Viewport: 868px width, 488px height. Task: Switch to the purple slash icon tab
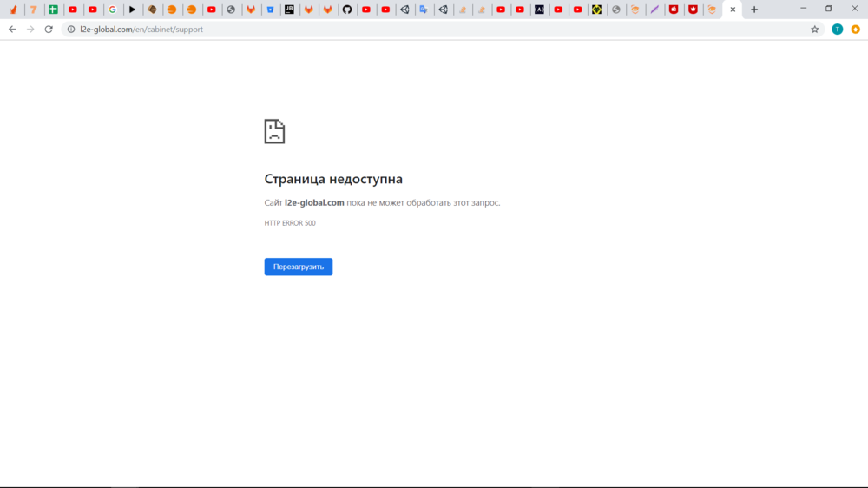point(654,10)
